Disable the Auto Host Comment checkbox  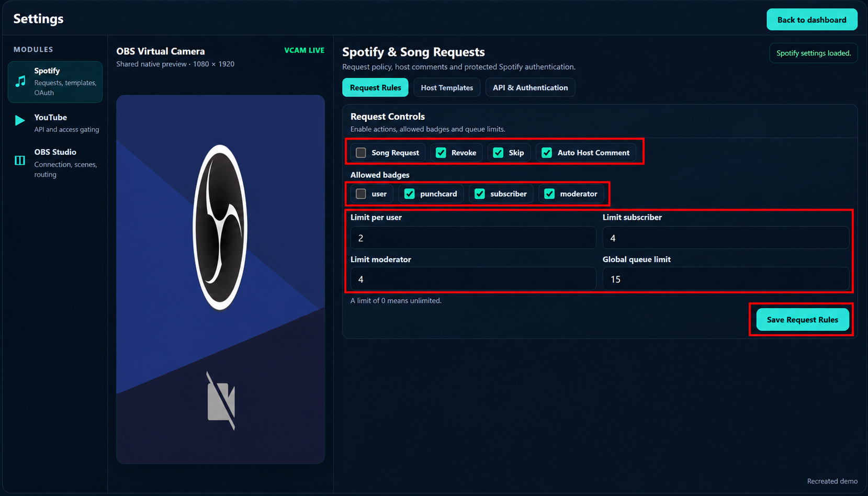pyautogui.click(x=547, y=153)
